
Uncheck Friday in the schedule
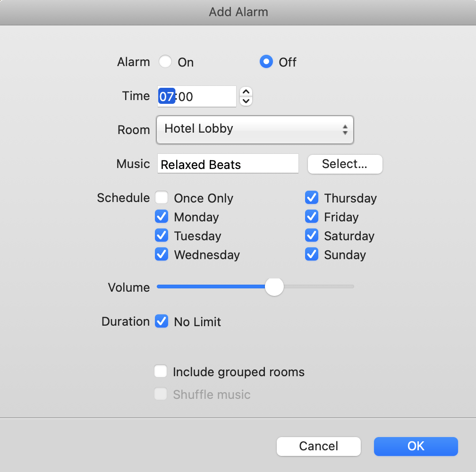tap(312, 217)
